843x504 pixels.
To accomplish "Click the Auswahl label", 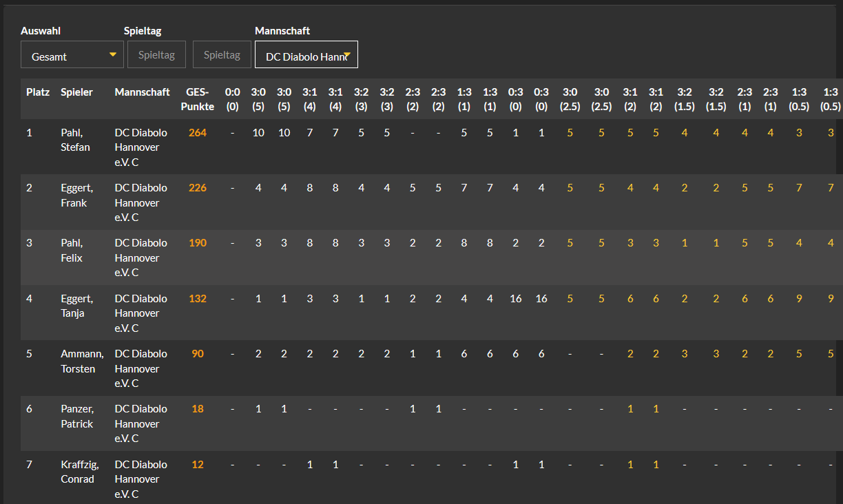I will [41, 31].
